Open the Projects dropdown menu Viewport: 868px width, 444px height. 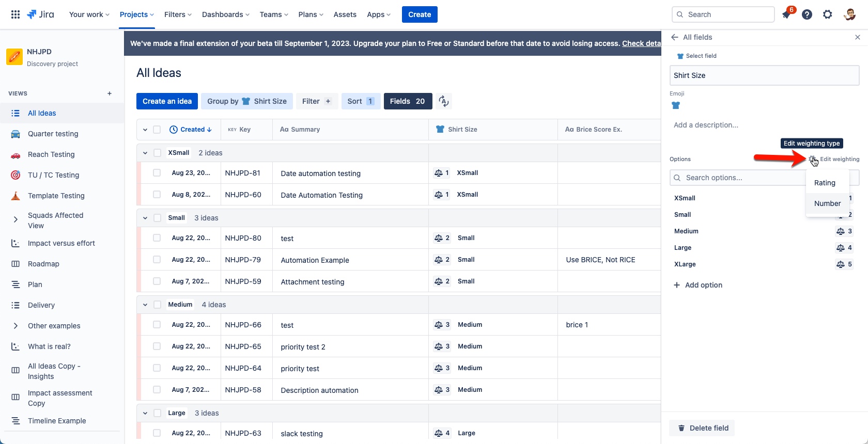[x=137, y=14]
